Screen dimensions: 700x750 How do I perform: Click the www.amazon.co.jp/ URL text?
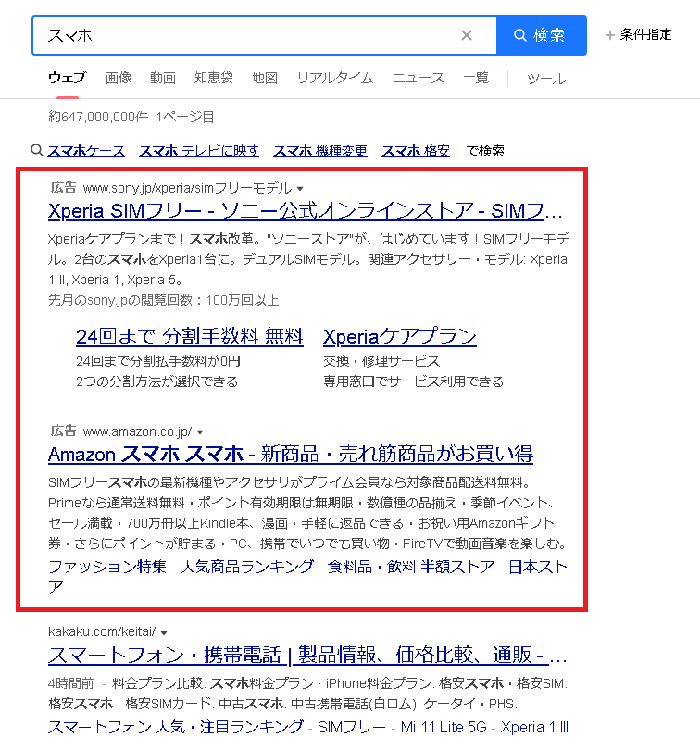[x=137, y=431]
